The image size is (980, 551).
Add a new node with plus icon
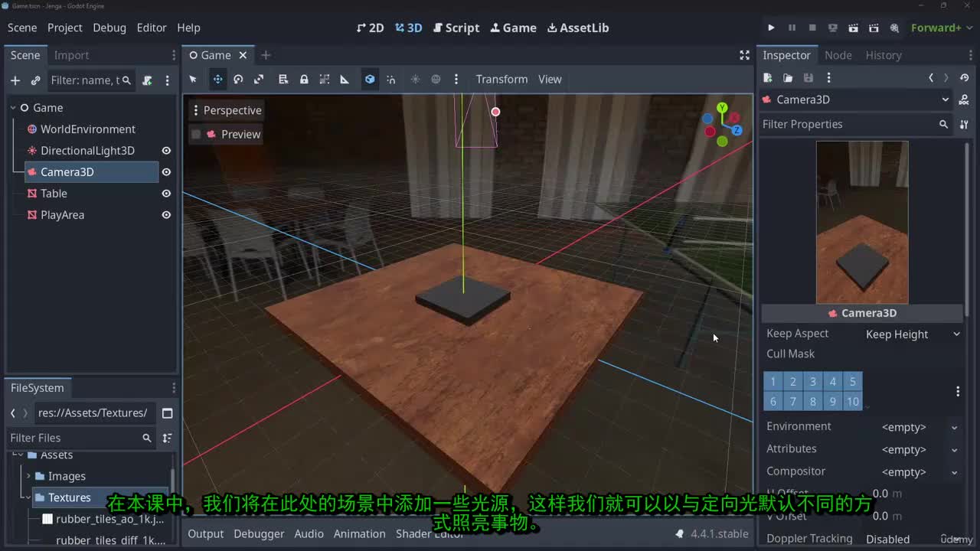point(15,80)
